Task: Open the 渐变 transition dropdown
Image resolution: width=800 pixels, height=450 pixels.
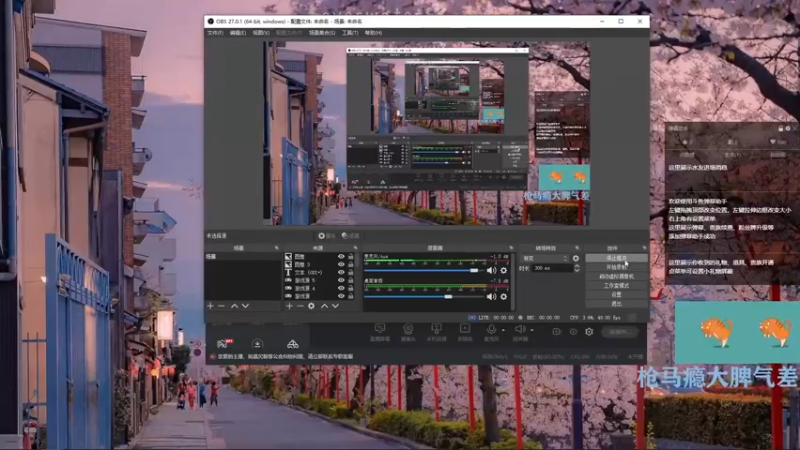Action: 545,259
